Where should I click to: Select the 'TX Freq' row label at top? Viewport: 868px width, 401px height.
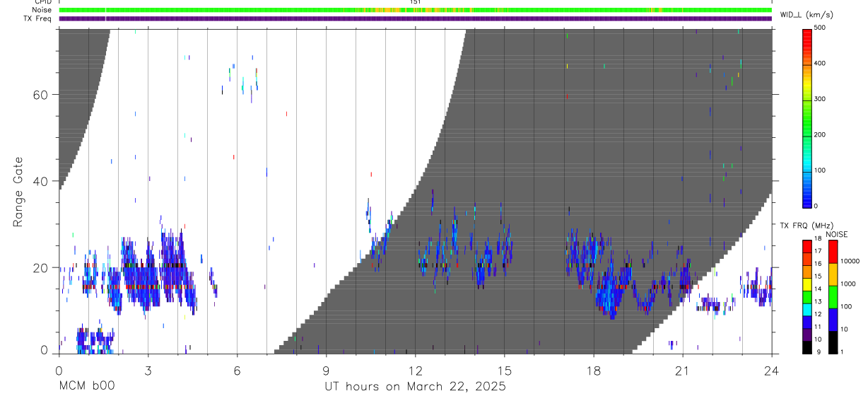pos(38,18)
